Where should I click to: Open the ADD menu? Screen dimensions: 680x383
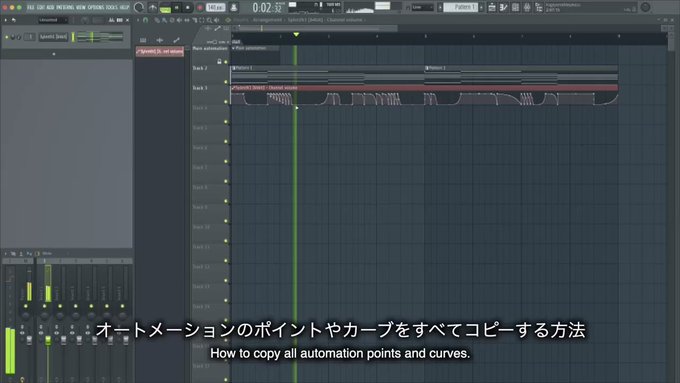click(50, 7)
